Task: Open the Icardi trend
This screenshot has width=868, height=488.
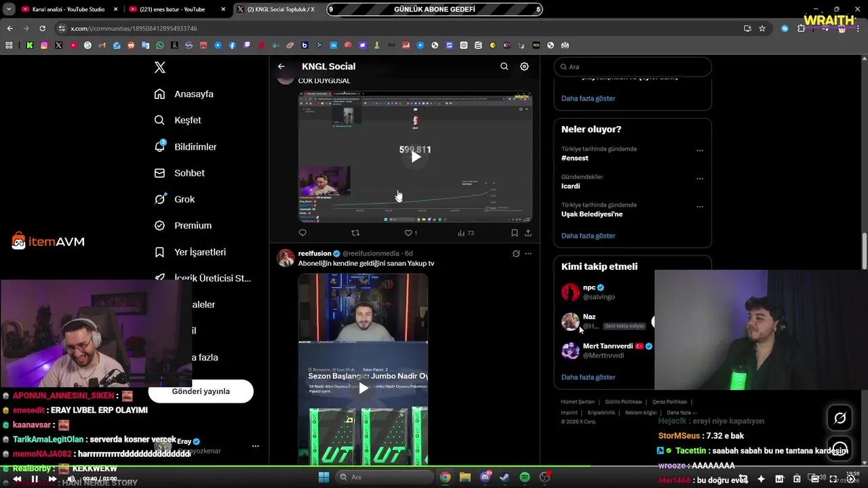Action: [x=570, y=186]
